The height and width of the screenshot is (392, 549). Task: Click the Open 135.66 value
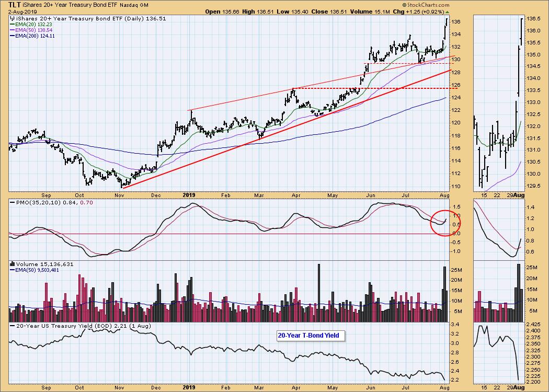[x=222, y=11]
